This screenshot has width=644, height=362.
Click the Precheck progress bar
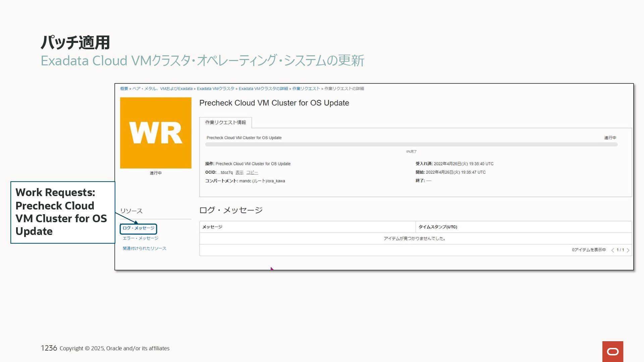pos(411,144)
